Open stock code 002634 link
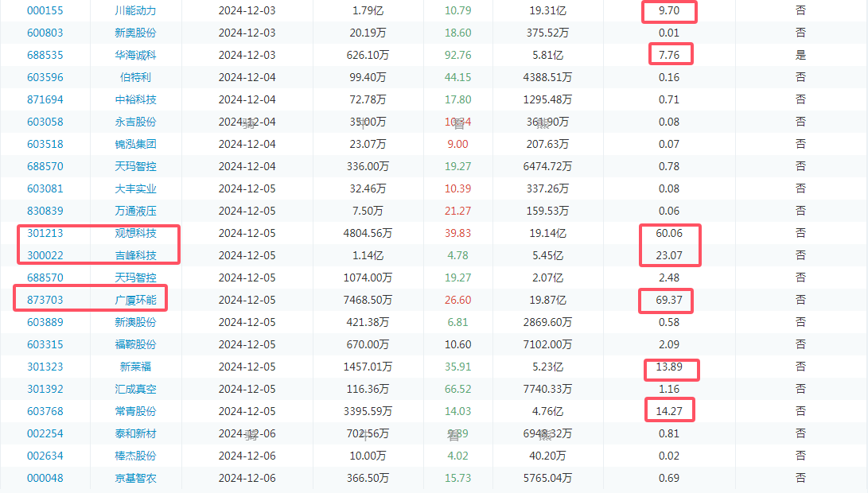868x493 pixels. (x=45, y=456)
